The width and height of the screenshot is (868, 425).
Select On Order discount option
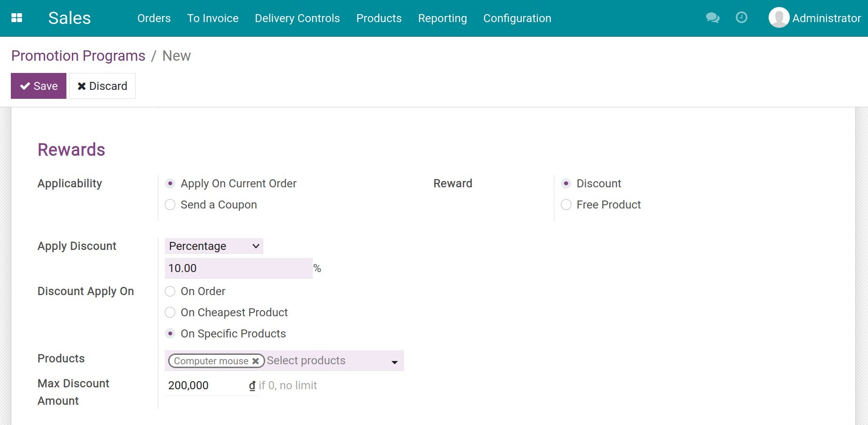tap(170, 291)
